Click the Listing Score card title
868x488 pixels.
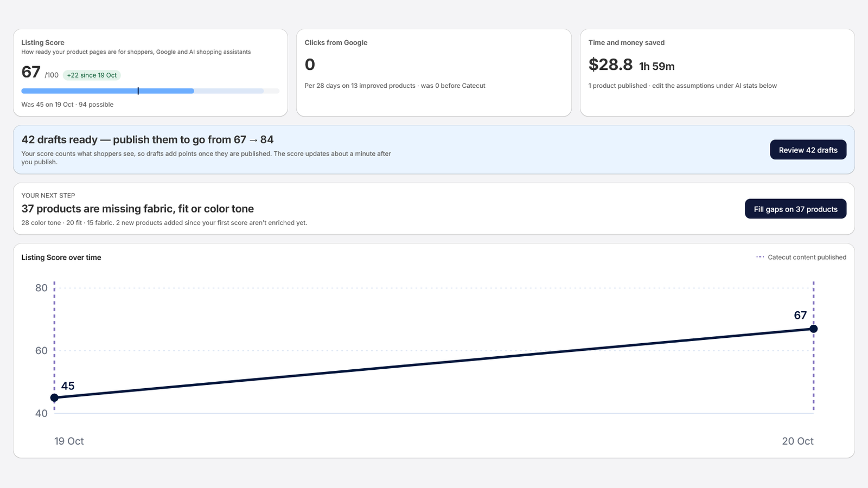coord(43,42)
